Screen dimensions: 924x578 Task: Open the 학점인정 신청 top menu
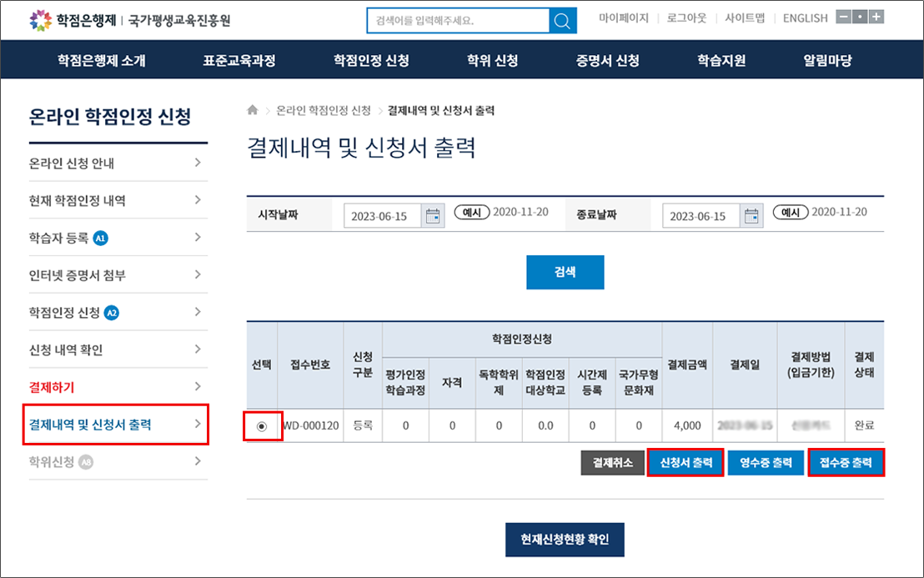tap(371, 60)
